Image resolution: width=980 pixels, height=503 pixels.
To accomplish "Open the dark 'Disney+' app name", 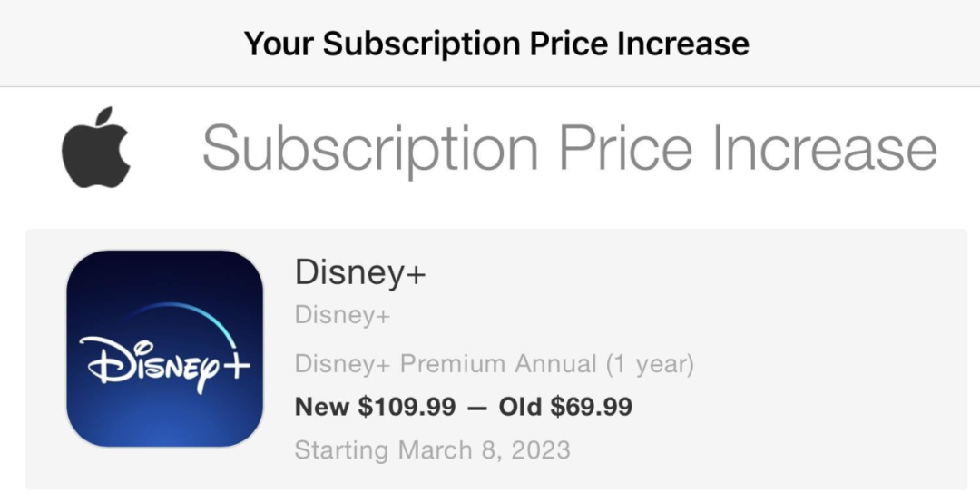I will pos(360,272).
